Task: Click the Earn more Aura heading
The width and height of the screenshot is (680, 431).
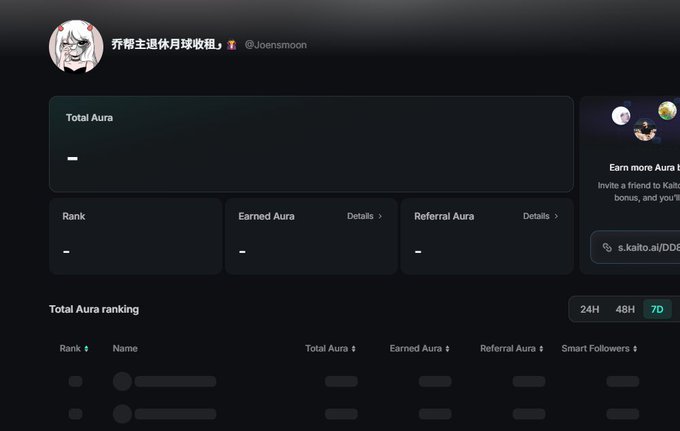Action: pos(644,167)
